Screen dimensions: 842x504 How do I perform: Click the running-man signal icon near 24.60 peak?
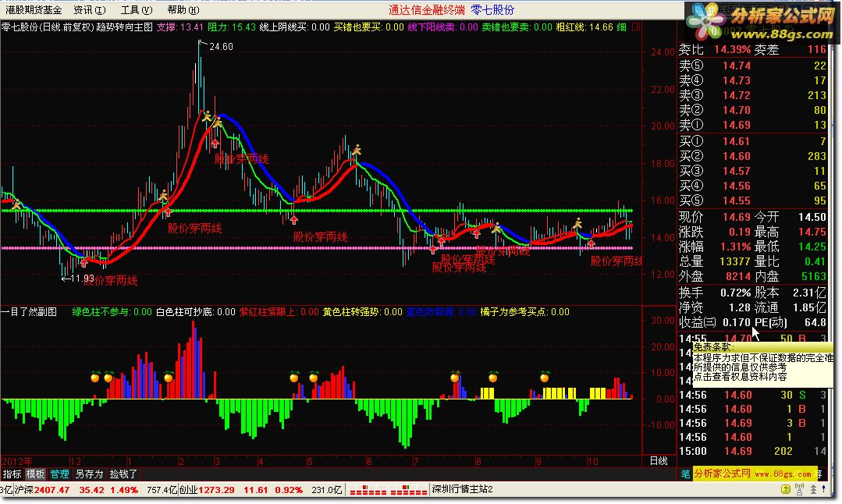[x=207, y=116]
